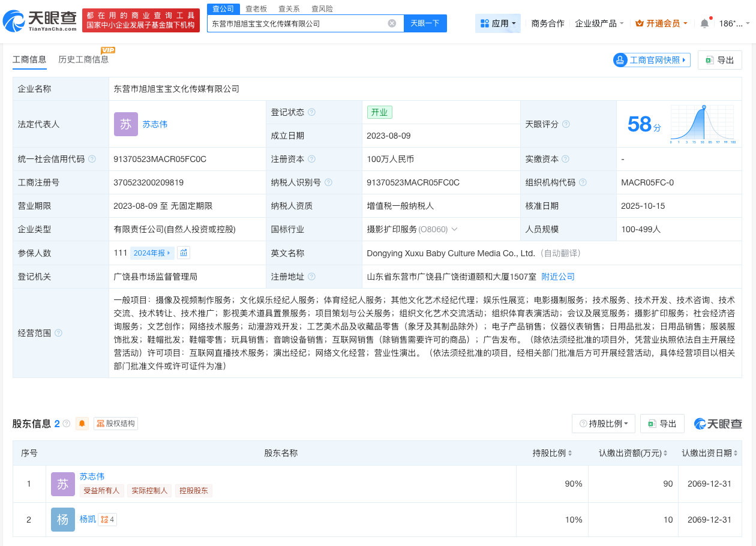Click 天眼一下 search button
Image resolution: width=756 pixels, height=546 pixels.
[425, 23]
